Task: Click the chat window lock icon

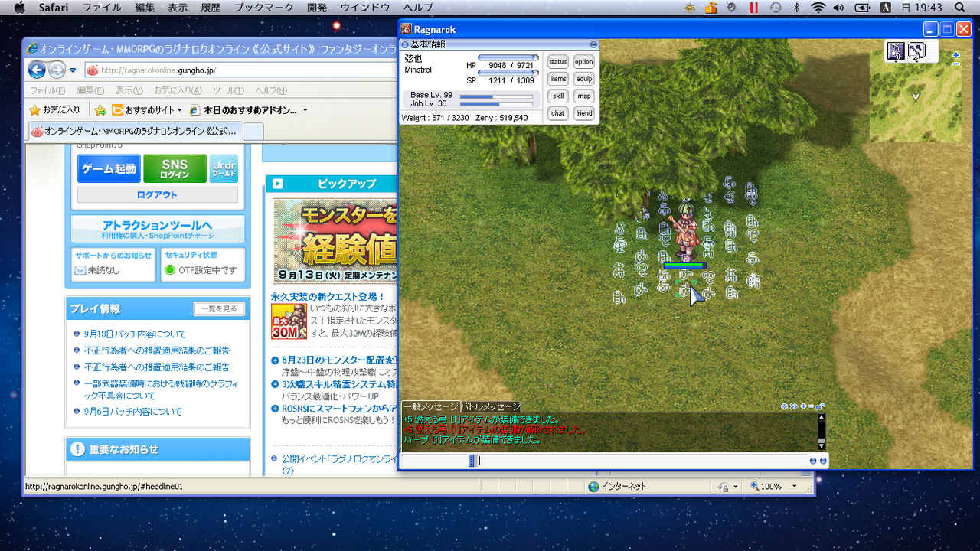Action: click(820, 406)
